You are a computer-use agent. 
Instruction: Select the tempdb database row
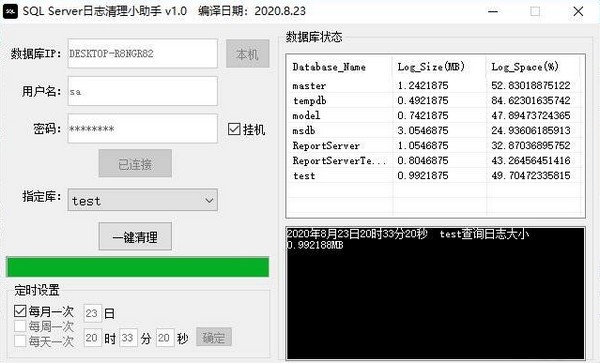pyautogui.click(x=435, y=101)
